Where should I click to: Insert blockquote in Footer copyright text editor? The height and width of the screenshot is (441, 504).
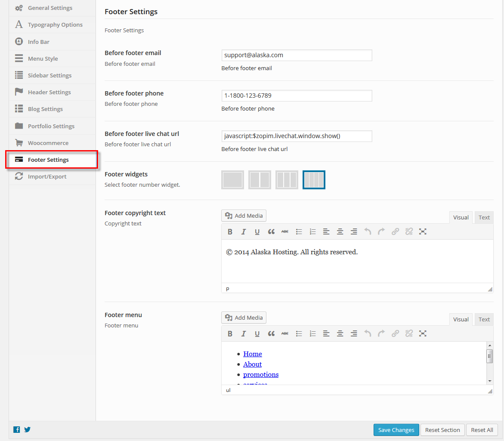(x=271, y=231)
